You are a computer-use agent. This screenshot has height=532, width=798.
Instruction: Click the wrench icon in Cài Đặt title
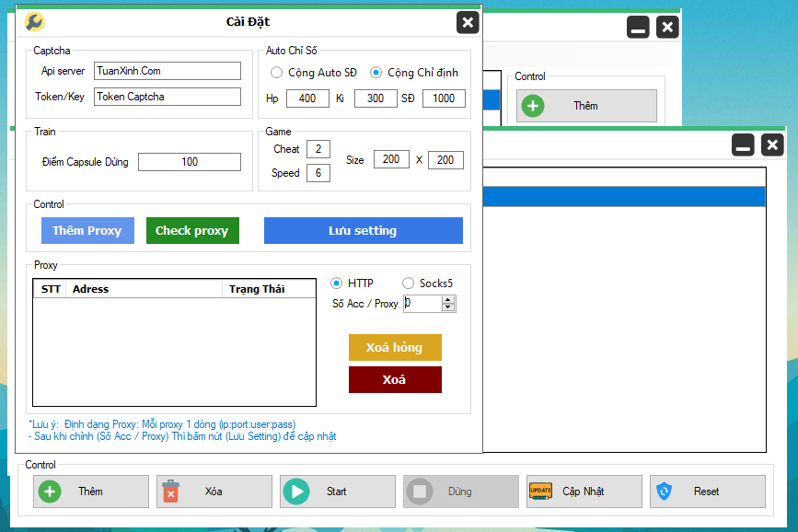pos(33,22)
